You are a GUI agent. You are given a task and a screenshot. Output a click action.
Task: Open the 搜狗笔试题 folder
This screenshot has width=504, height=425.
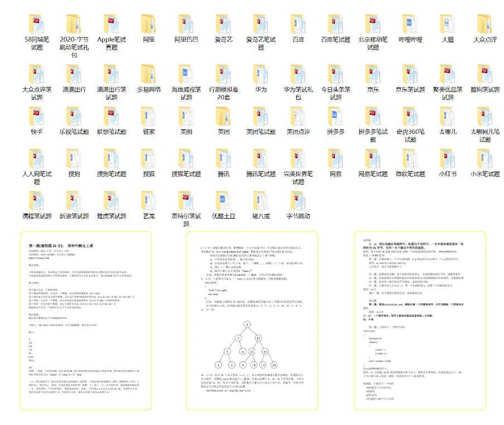pos(112,159)
